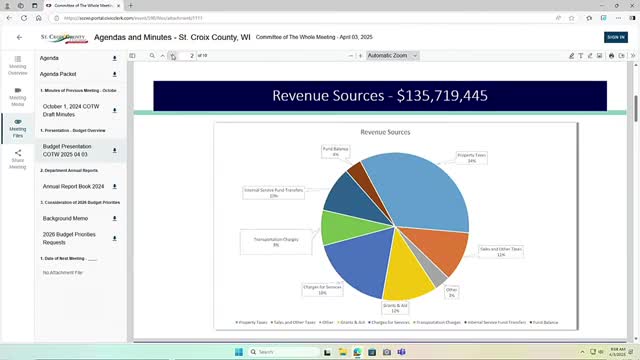This screenshot has height=360, width=640.
Task: Show hidden system tray icons
Action: click(582, 352)
